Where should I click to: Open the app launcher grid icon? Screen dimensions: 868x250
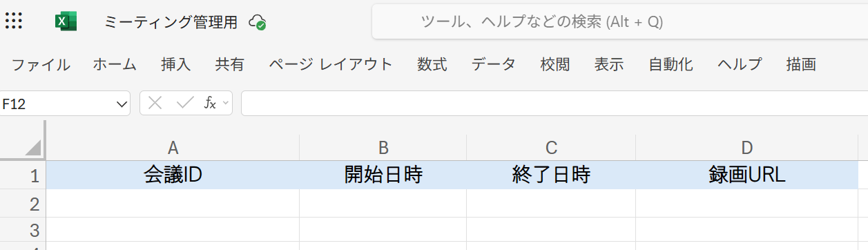click(x=14, y=21)
